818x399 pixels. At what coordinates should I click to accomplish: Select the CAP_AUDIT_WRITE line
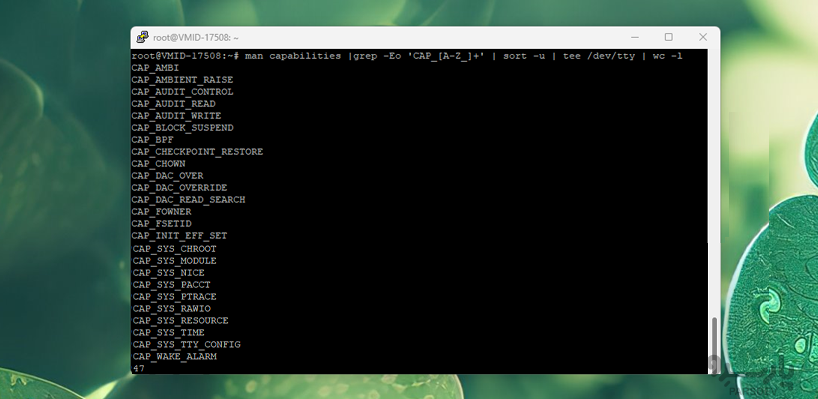pos(176,116)
